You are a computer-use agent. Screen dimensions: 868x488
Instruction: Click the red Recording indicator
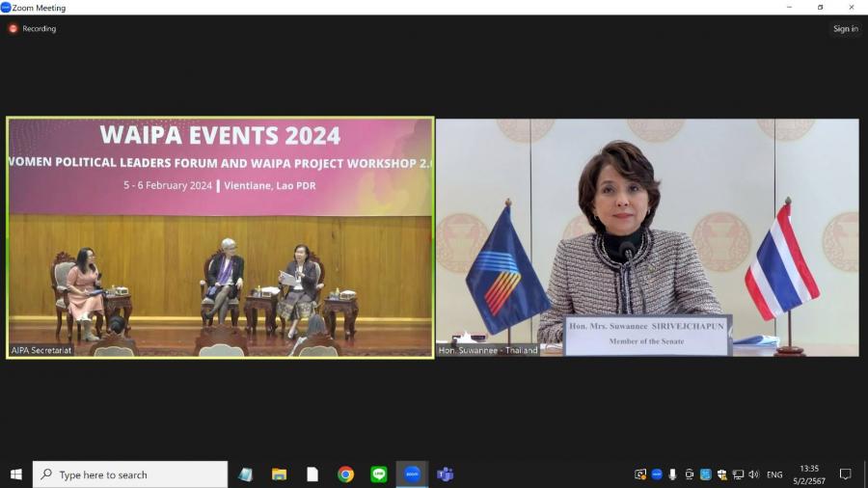tap(14, 29)
